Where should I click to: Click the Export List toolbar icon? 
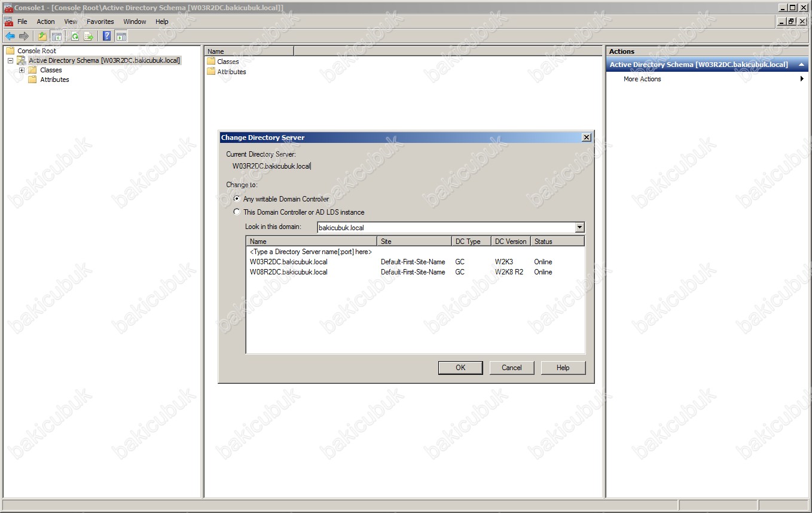[88, 36]
